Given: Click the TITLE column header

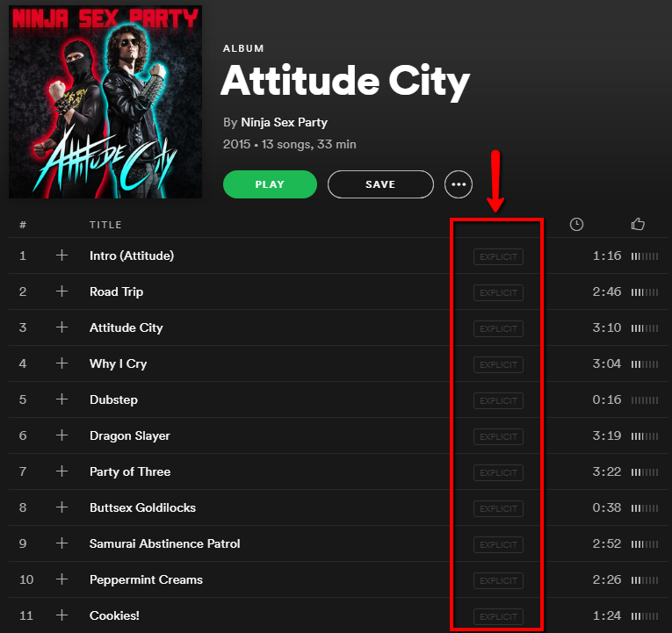Looking at the screenshot, I should (105, 225).
